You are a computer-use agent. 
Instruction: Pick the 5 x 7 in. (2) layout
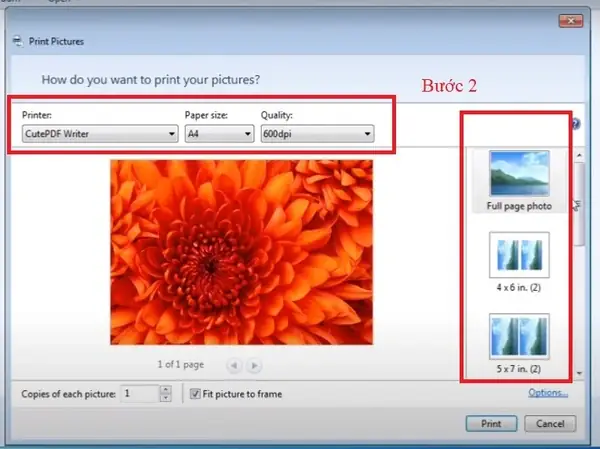[519, 336]
